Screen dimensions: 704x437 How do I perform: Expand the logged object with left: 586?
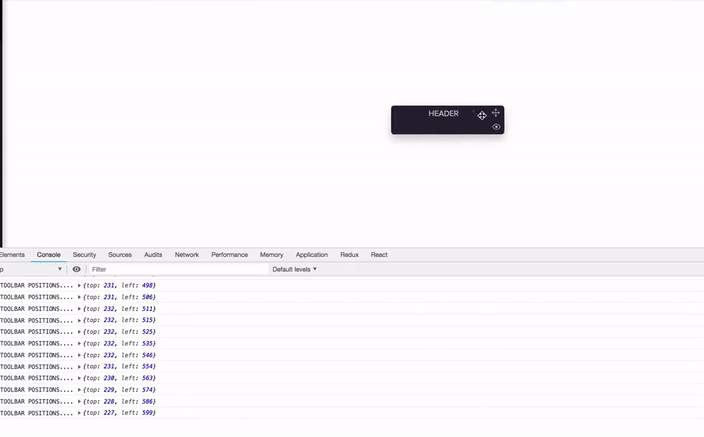(x=79, y=402)
